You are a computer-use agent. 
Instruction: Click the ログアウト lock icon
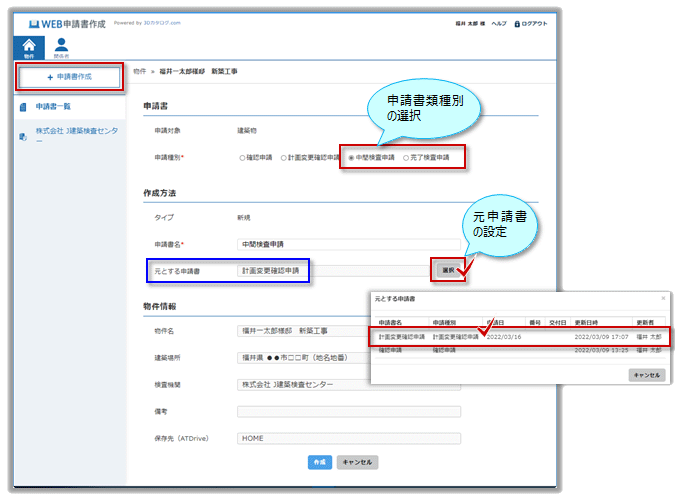(x=517, y=23)
